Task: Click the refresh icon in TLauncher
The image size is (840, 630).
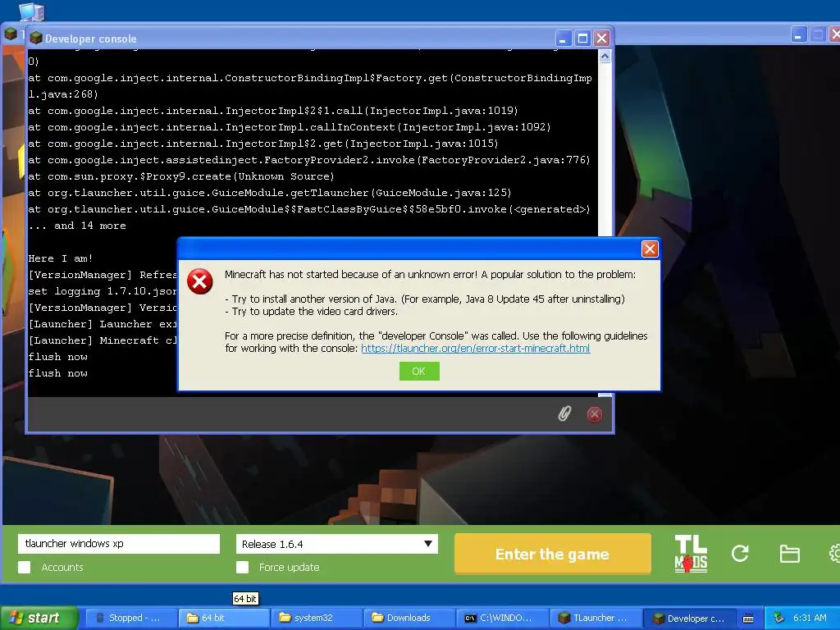Action: 741,554
